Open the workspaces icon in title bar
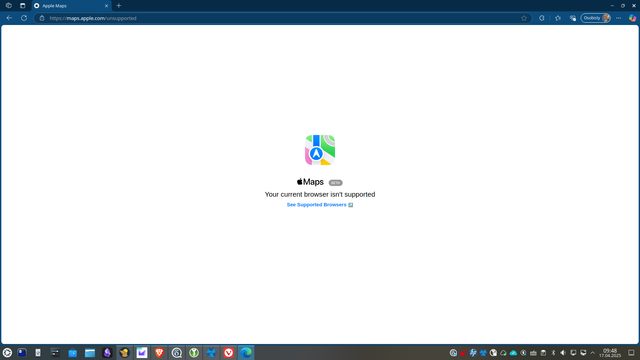 pos(9,6)
